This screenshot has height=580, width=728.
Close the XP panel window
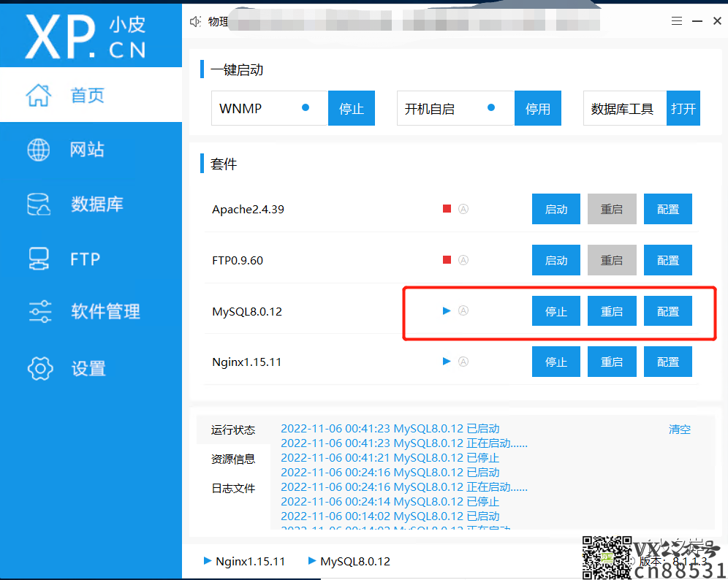[x=717, y=21]
